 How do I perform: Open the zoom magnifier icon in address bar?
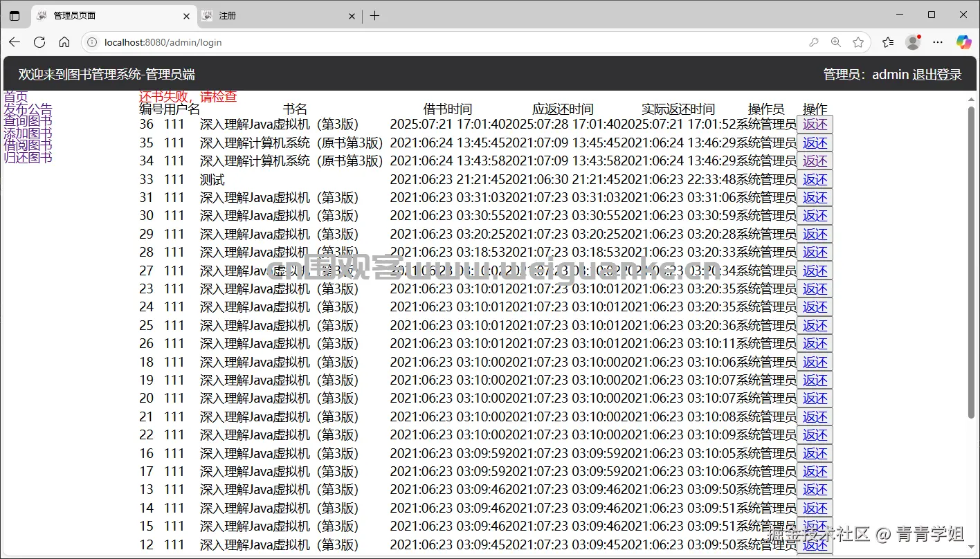pyautogui.click(x=836, y=42)
